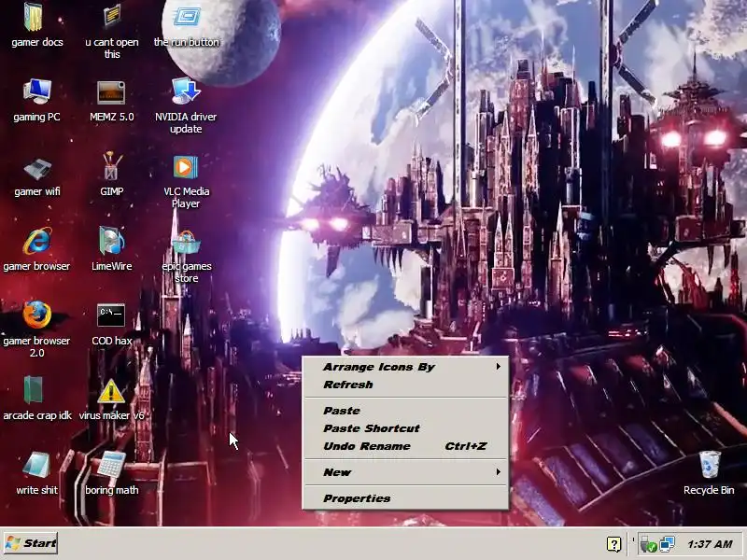Expand the Arrange Icons By submenu arrow
This screenshot has width=747, height=560.
click(498, 366)
